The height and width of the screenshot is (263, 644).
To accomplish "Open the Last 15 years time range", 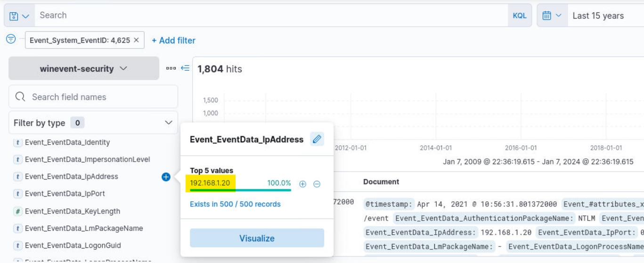I will [x=598, y=16].
